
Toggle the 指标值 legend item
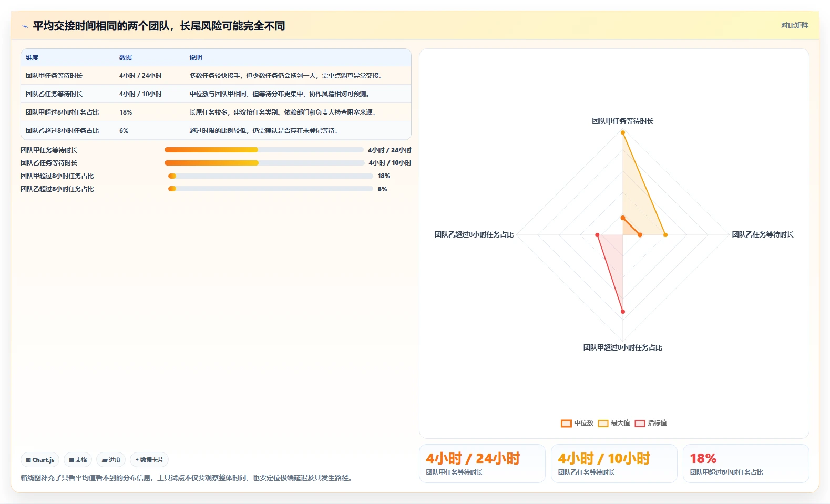(x=651, y=423)
